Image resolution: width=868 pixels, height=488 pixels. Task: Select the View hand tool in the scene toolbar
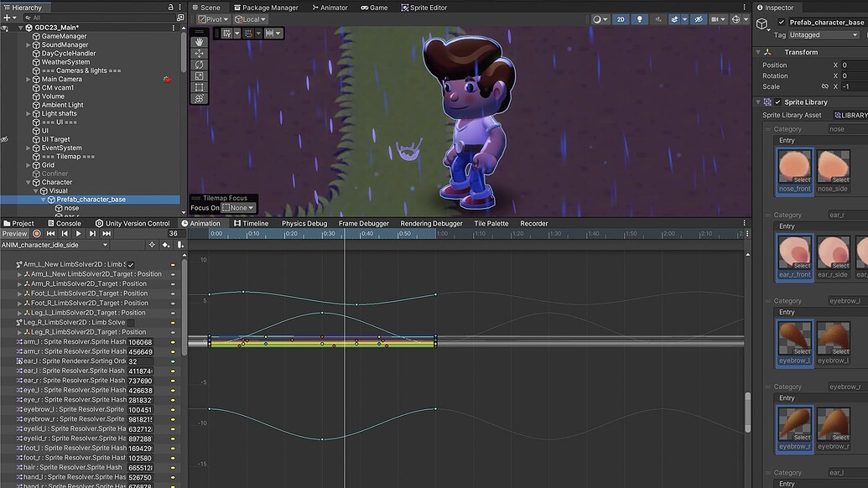pyautogui.click(x=199, y=42)
